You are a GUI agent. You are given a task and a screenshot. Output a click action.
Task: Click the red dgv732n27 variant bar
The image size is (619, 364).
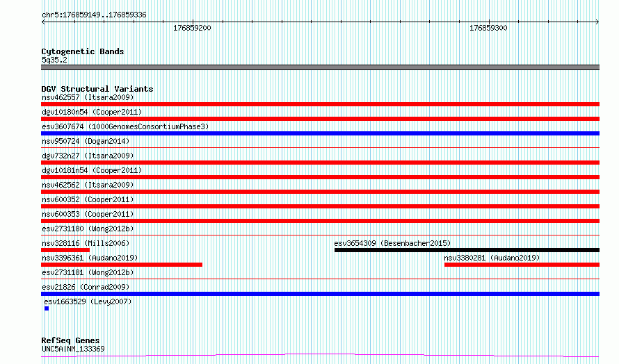(320, 163)
